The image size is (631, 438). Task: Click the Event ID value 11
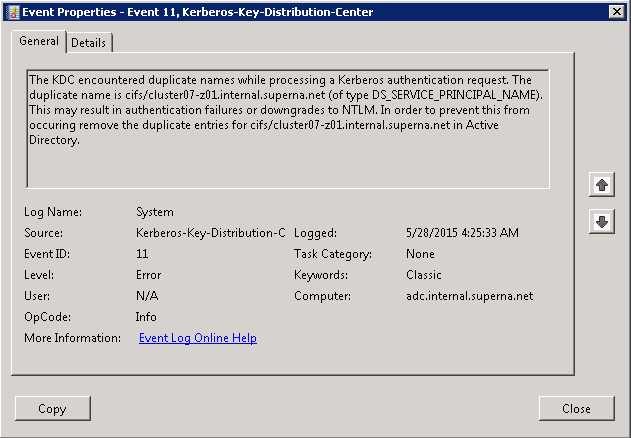coord(142,254)
